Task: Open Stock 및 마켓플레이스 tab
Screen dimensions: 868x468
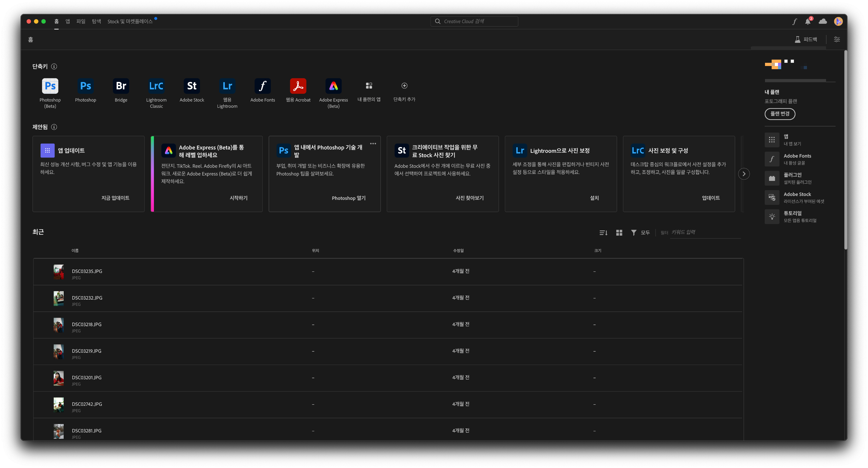Action: tap(130, 22)
